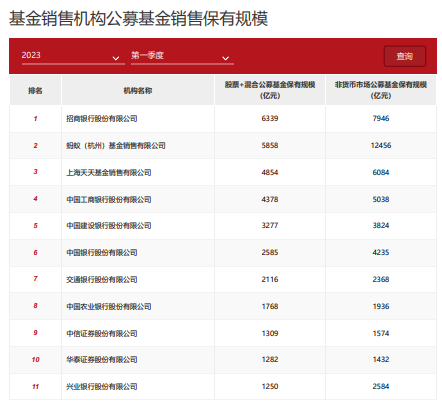Select 蚂蚁（杭州）基金销售有限公司 row name
The height and width of the screenshot is (406, 442).
(116, 146)
